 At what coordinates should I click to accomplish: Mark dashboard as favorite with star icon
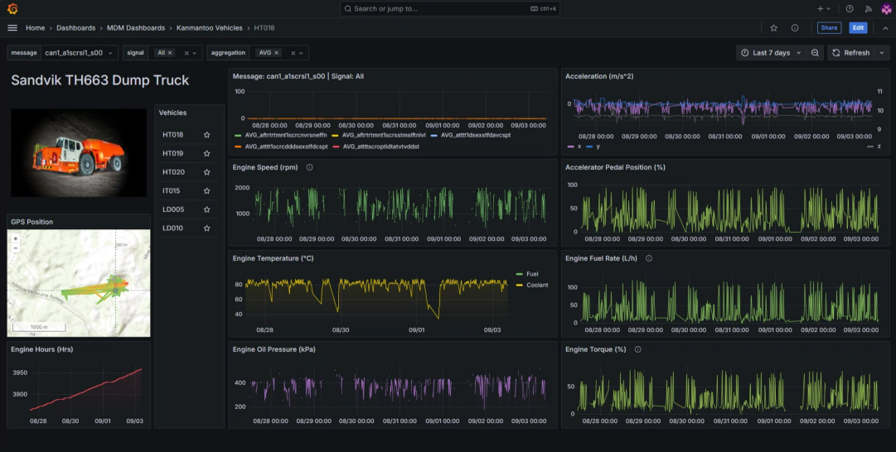coord(774,28)
